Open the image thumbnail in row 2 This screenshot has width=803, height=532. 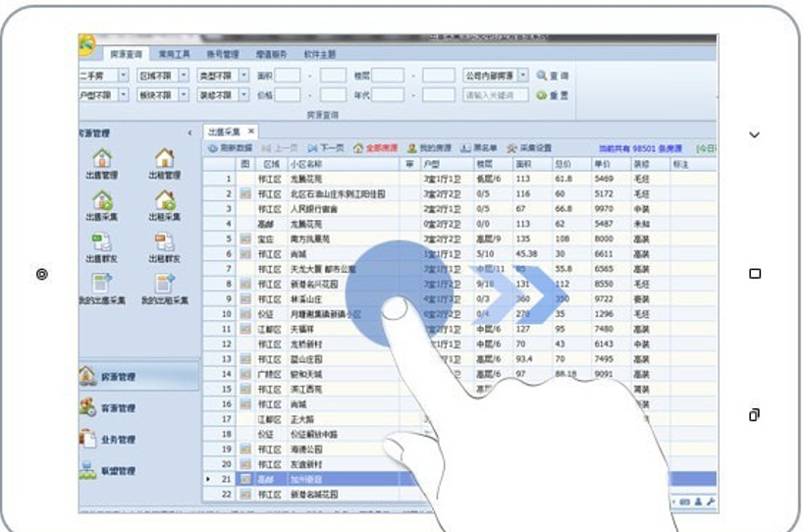[245, 194]
